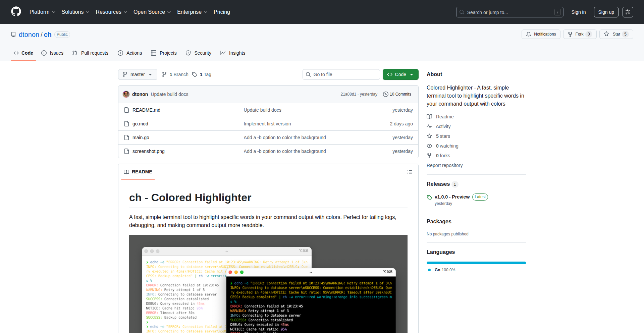Click the Go language color bar
This screenshot has width=644, height=333.
point(476,263)
